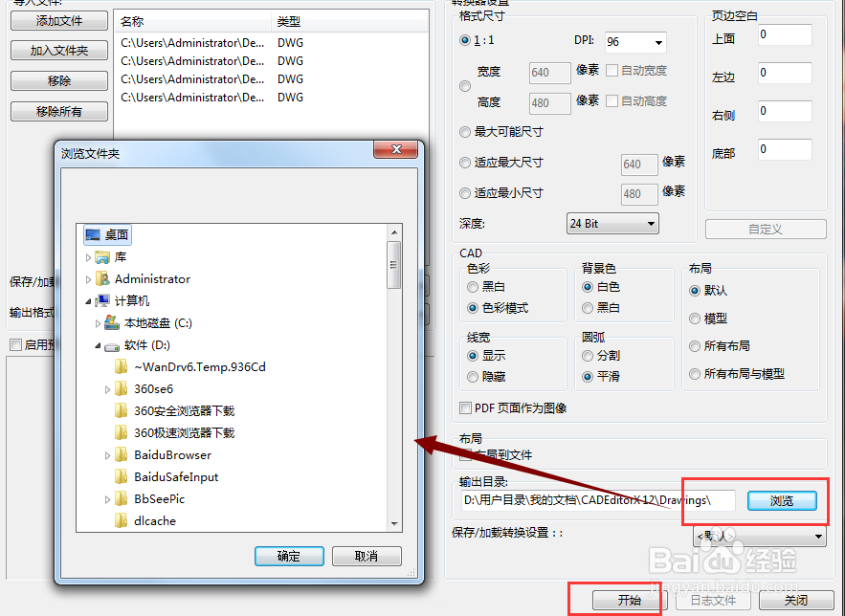The width and height of the screenshot is (845, 616).
Task: Open the DPI dropdown showing 96
Action: tap(636, 42)
